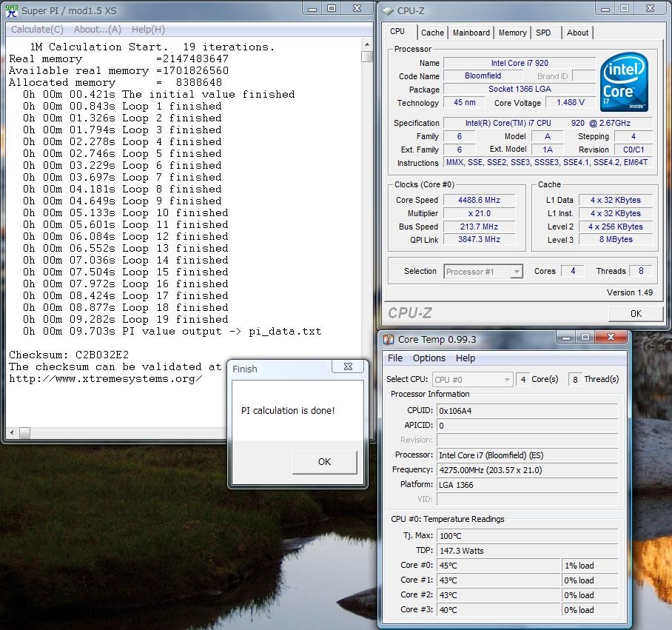Switch to the Mainboard tab
The height and width of the screenshot is (630, 672).
(471, 33)
